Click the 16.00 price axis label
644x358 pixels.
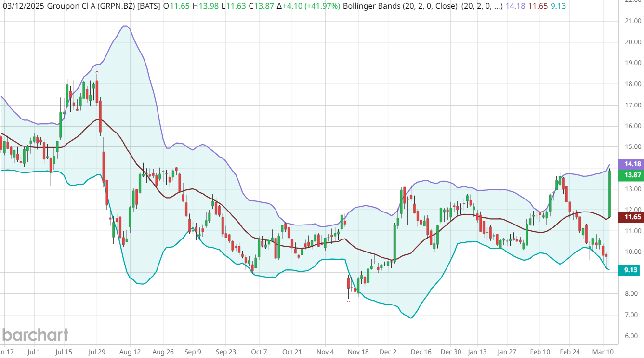tap(633, 126)
